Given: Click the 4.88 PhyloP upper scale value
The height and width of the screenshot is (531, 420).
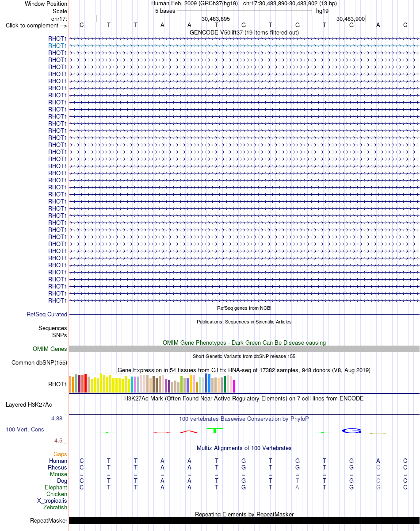Looking at the screenshot, I should point(57,419).
